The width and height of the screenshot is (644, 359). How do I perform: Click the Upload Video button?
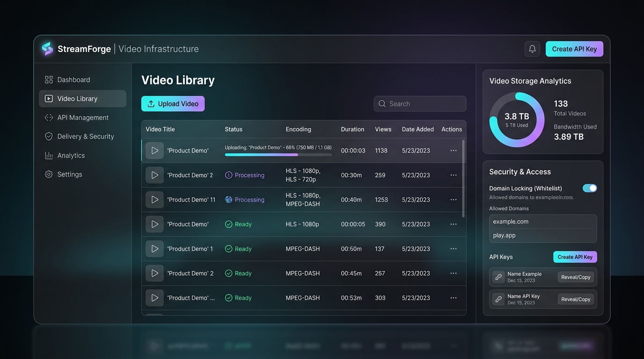pyautogui.click(x=173, y=104)
